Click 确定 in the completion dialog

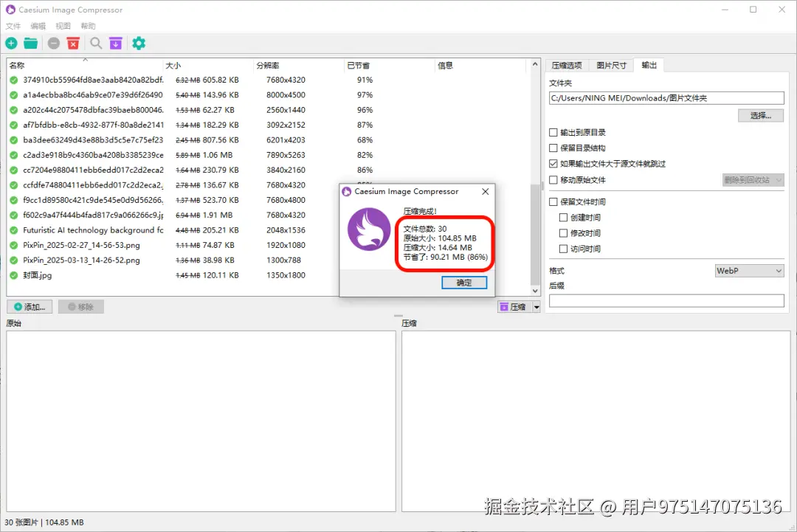point(464,283)
